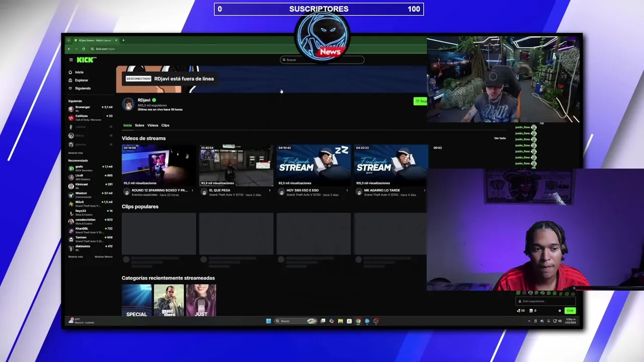Click the browser address bar kick.com/rdjavi

tap(106, 49)
